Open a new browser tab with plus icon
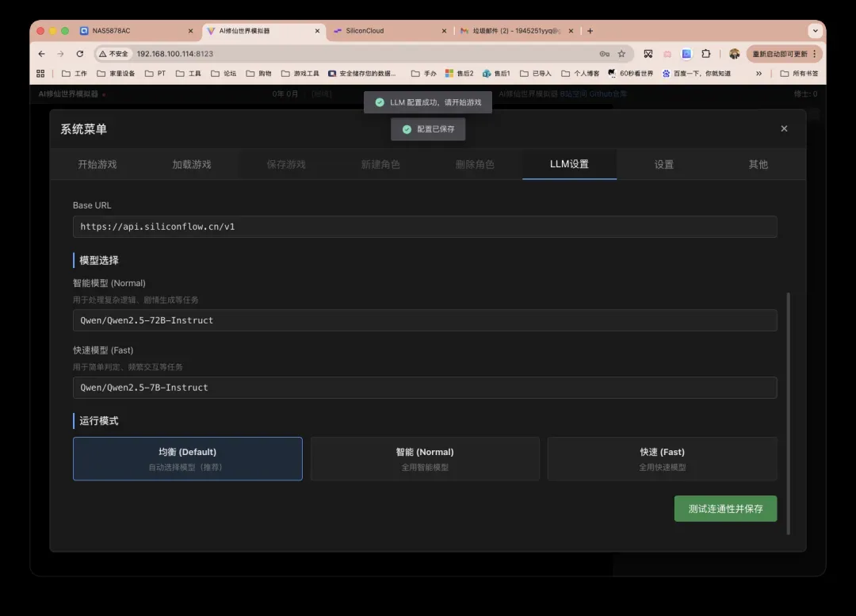The width and height of the screenshot is (856, 616). [x=590, y=31]
